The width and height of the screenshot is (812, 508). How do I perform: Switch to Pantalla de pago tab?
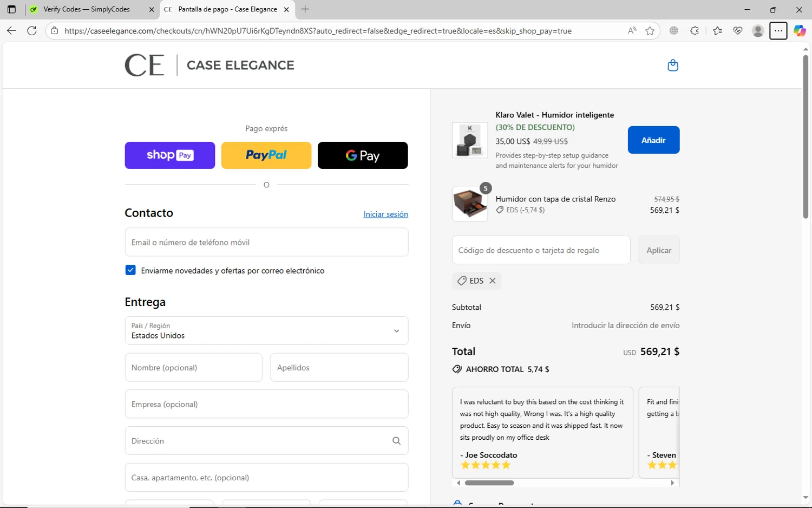[227, 9]
